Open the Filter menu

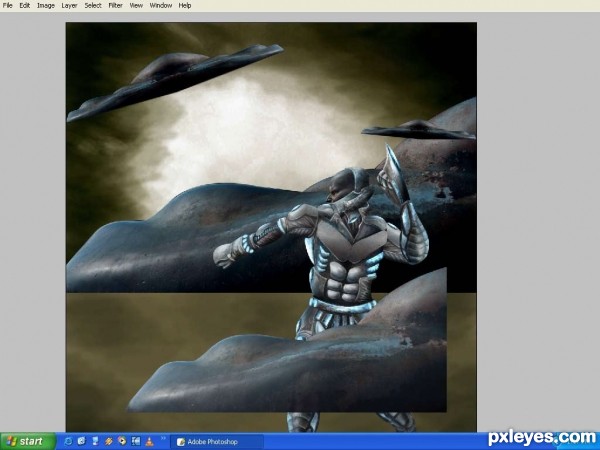(x=116, y=5)
